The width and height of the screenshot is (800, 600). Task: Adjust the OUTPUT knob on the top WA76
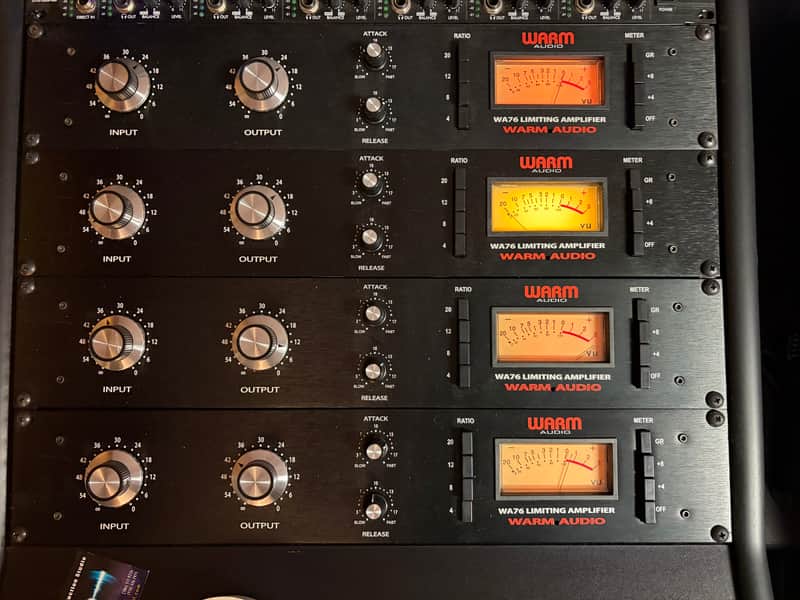261,84
